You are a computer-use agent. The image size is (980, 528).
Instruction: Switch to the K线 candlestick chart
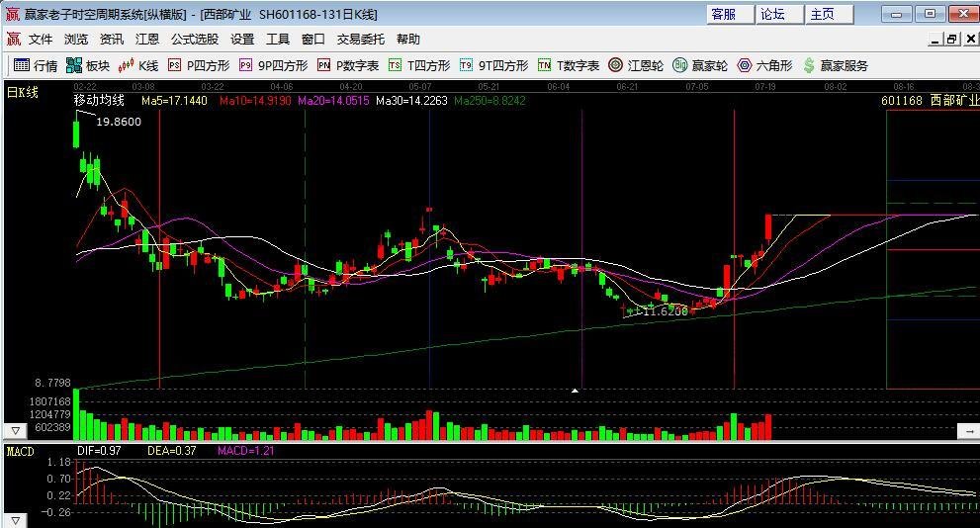tap(138, 65)
